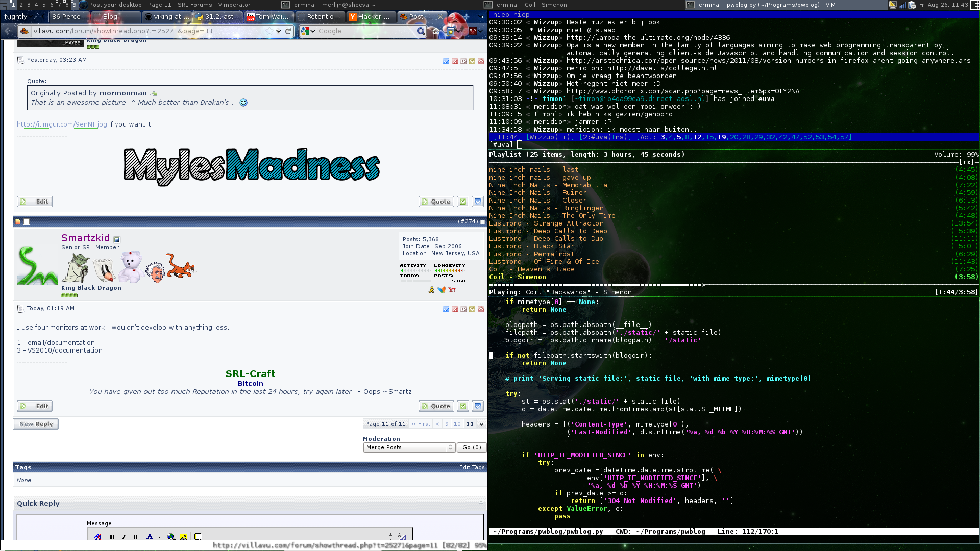Toggle multi-quote button on mormonman quote post
This screenshot has height=551, width=980.
pos(463,202)
